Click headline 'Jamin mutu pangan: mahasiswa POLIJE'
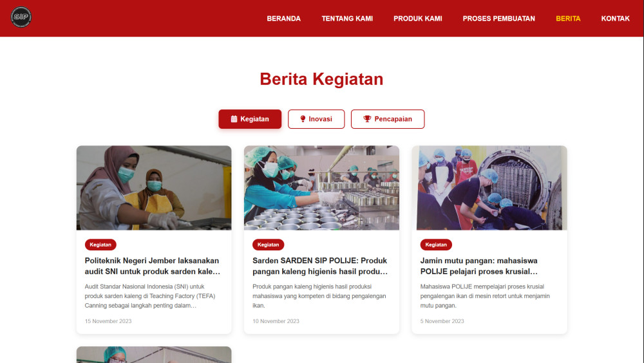The image size is (644, 363). pyautogui.click(x=479, y=266)
